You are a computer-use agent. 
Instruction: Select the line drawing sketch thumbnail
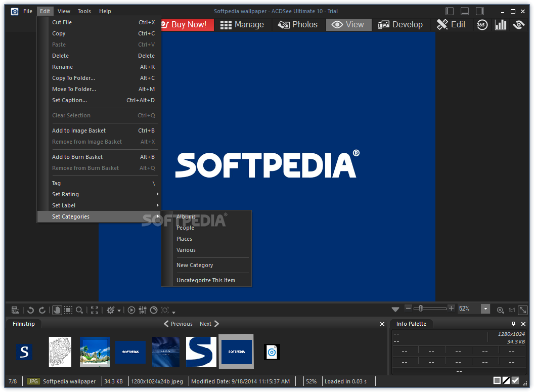pyautogui.click(x=60, y=352)
